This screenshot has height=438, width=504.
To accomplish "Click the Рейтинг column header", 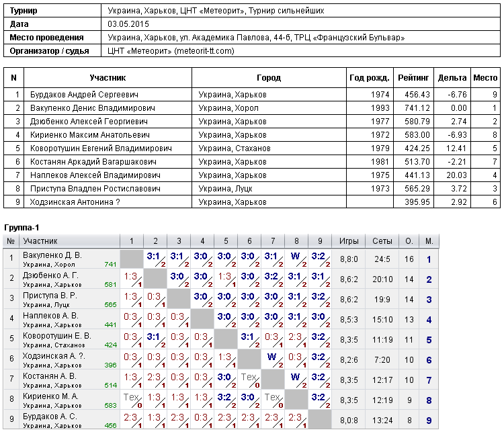I will pos(413,78).
